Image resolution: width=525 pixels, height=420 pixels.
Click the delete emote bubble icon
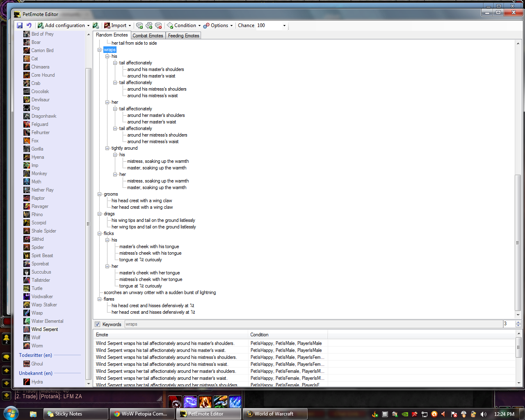pos(158,25)
